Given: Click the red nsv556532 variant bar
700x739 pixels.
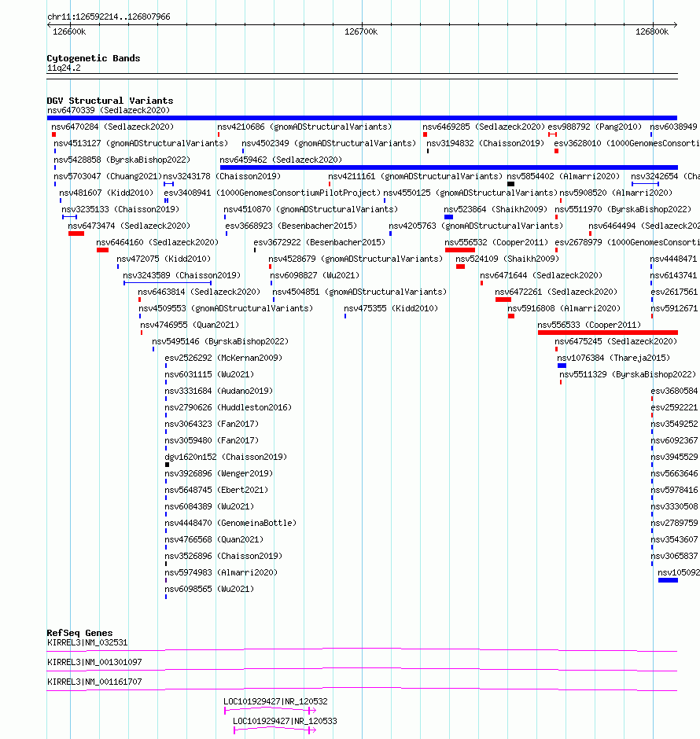Looking at the screenshot, I should point(459,250).
